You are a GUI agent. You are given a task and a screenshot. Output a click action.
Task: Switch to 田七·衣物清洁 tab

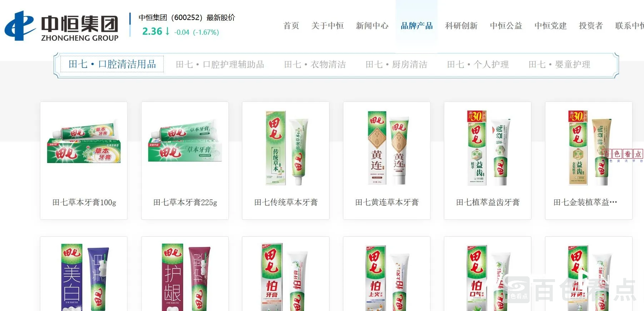pyautogui.click(x=315, y=64)
